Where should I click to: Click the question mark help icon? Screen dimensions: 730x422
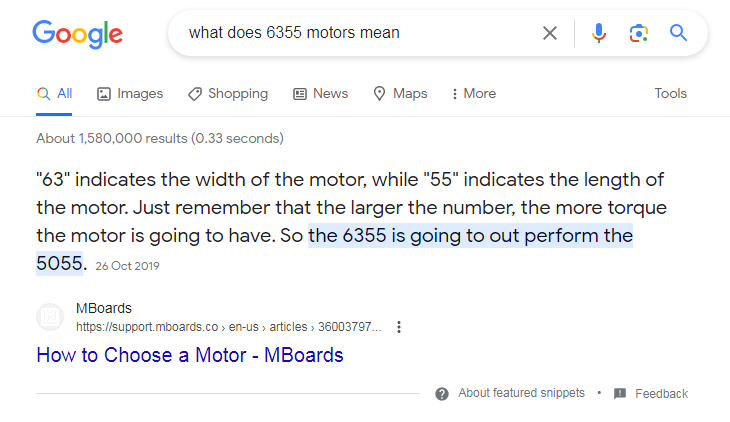442,394
